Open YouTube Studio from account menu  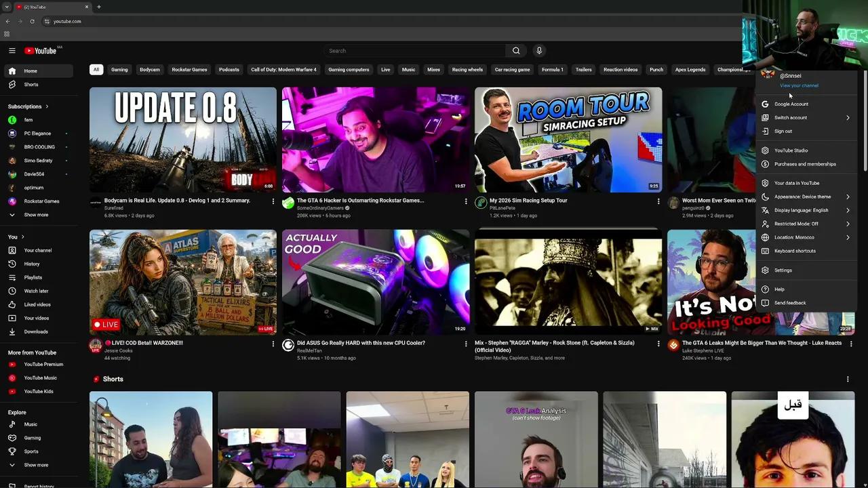pyautogui.click(x=806, y=150)
